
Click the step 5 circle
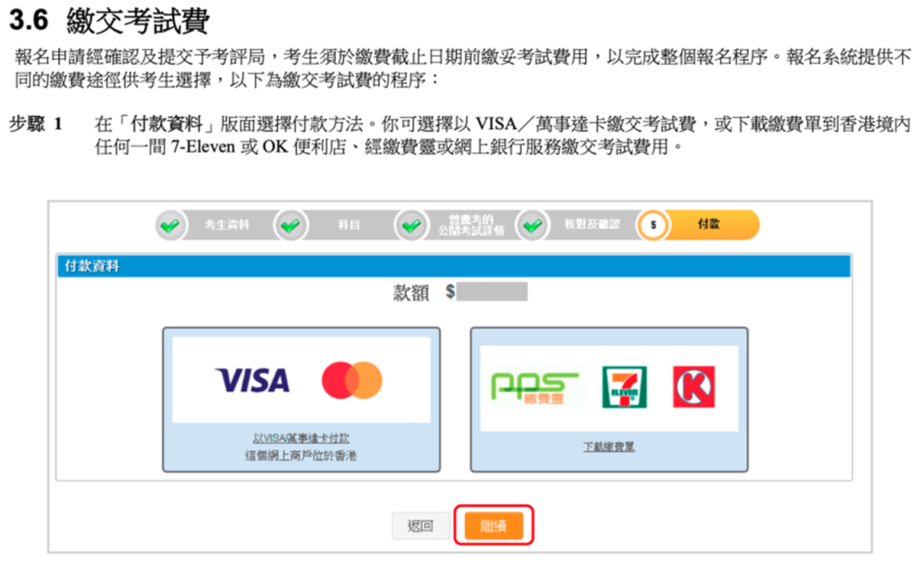[653, 225]
